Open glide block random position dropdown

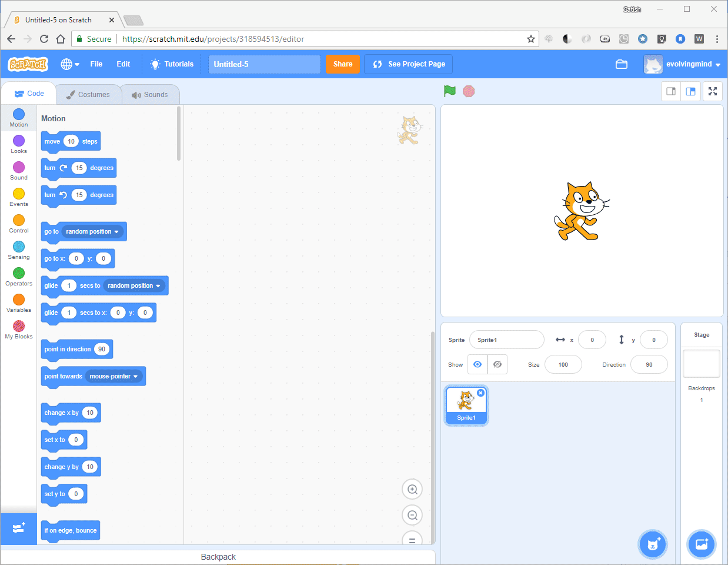coord(134,285)
